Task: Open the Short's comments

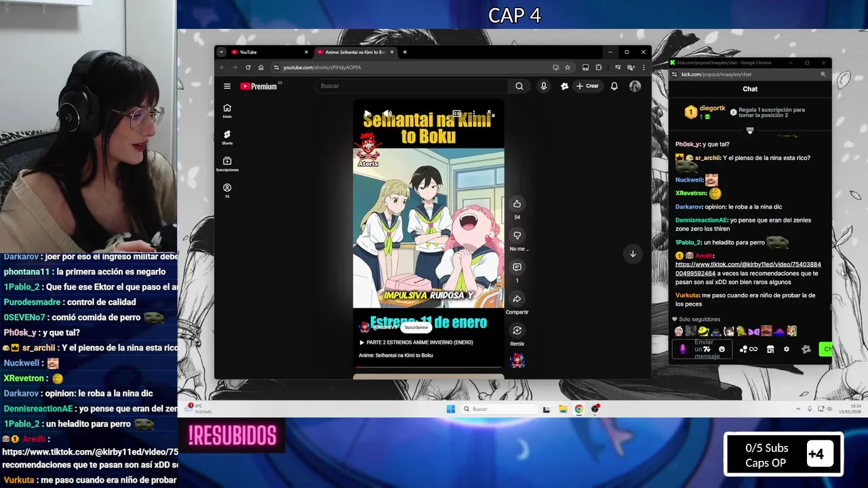Action: point(517,267)
